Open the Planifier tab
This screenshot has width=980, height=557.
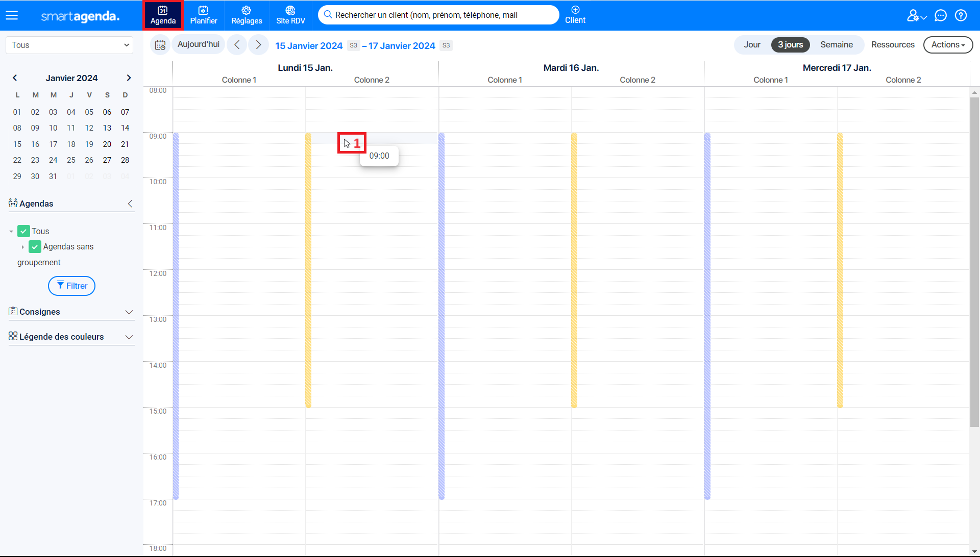coord(204,15)
